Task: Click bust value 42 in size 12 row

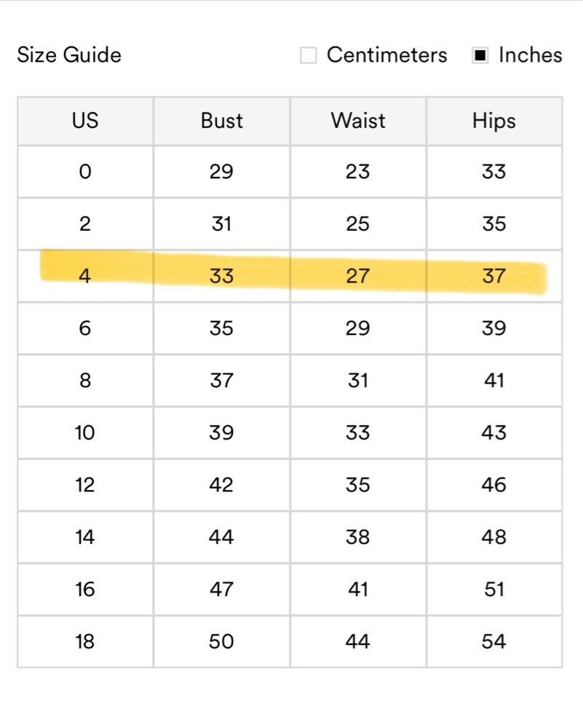Action: 221,485
